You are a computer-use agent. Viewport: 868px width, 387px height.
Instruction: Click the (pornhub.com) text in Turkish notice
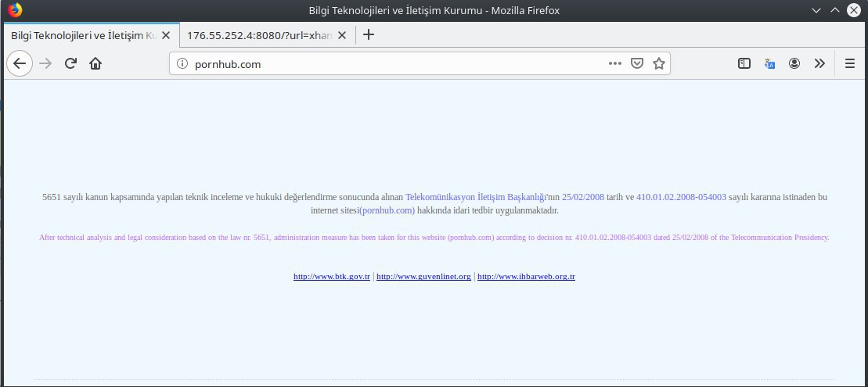pyautogui.click(x=387, y=210)
